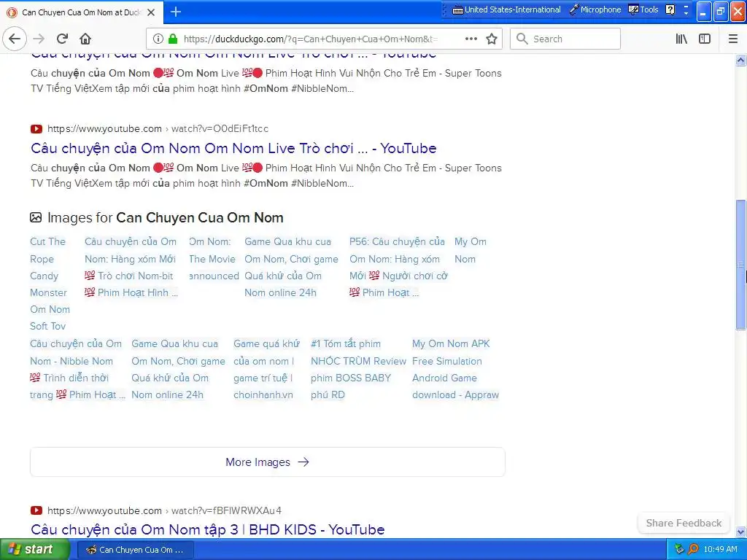The image size is (747, 560).
Task: Click the scrollbar up arrow
Action: coord(740,60)
